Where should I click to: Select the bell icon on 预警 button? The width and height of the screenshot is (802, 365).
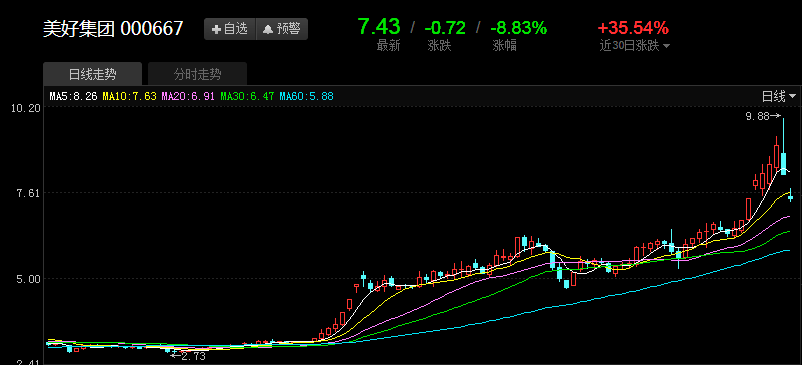tap(268, 30)
